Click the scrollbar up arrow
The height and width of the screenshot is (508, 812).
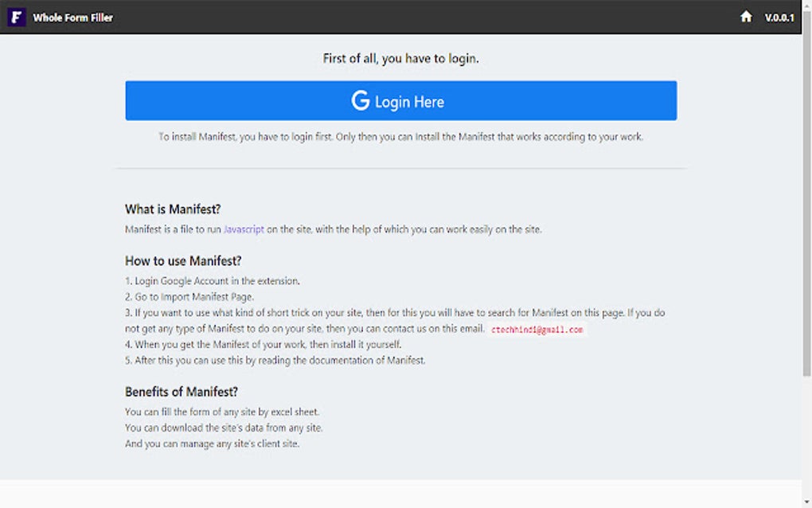click(x=806, y=6)
